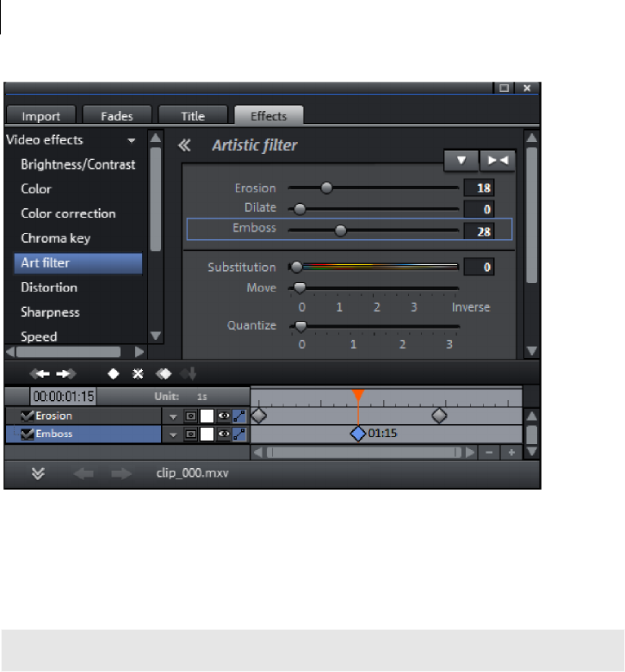Screen dimensions: 625x672
Task: Click the greyed-out paste keyframe icon
Action: coord(189,374)
